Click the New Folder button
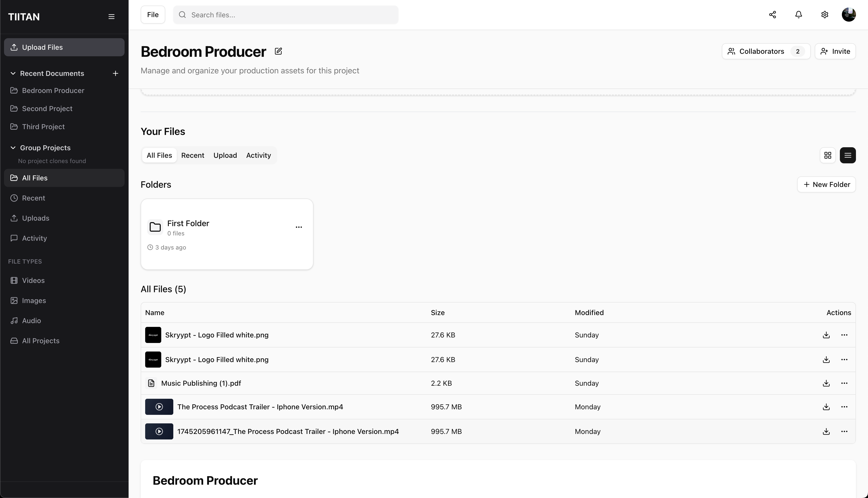 pos(826,184)
